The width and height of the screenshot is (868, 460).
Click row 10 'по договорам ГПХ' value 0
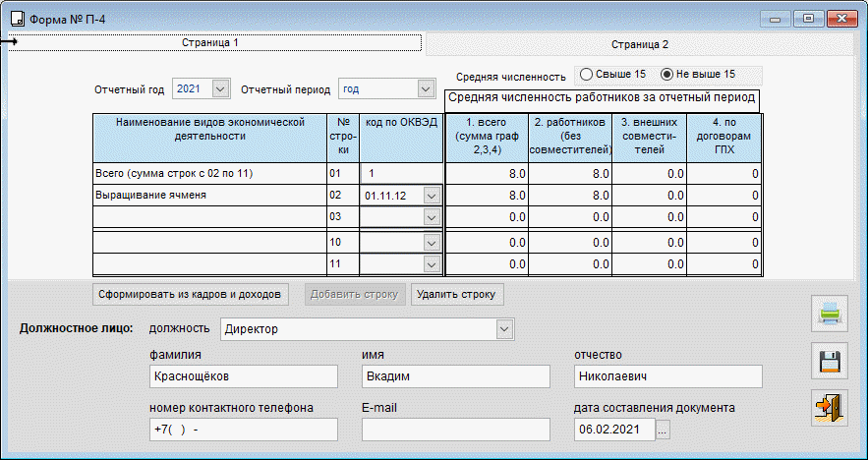(723, 243)
